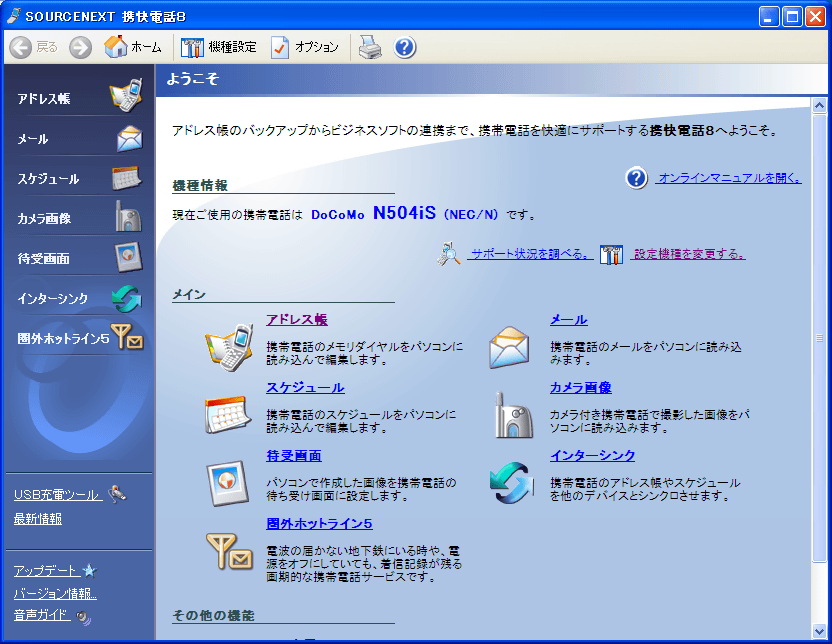Click the help icon beside online manual link
The width and height of the screenshot is (832, 644).
(637, 178)
